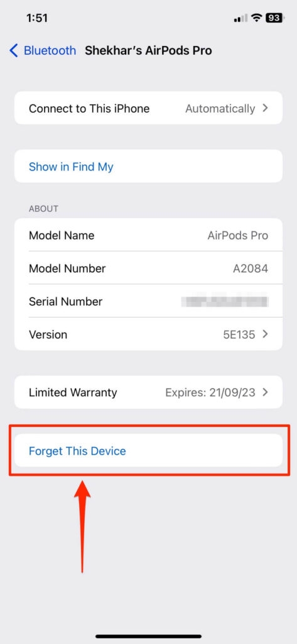The image size is (297, 644).
Task: Tap the cellular signal bars icon
Action: pos(240,18)
